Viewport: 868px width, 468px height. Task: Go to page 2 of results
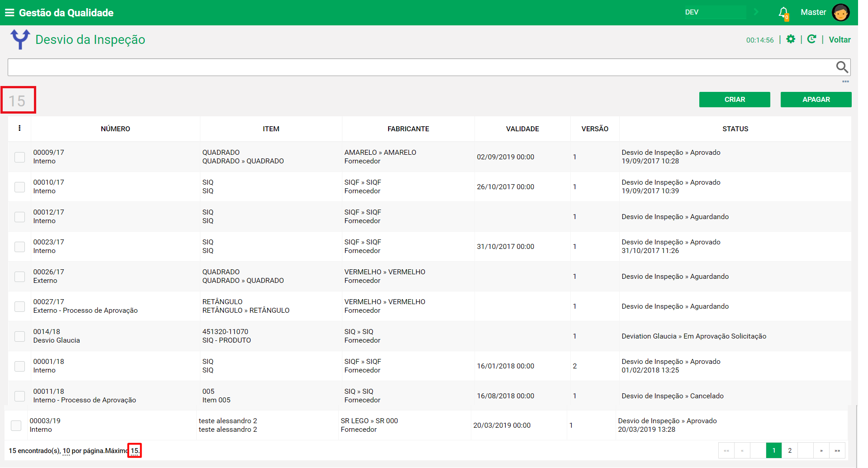coord(790,450)
